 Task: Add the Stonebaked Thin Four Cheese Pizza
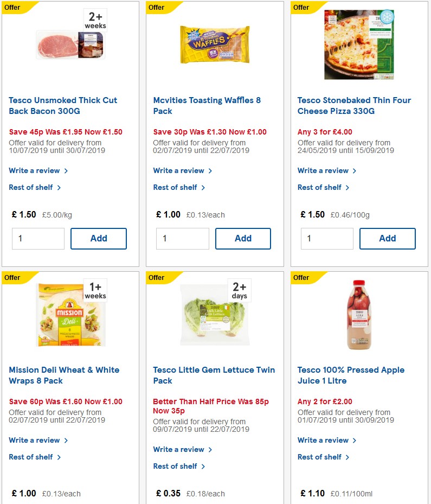388,238
